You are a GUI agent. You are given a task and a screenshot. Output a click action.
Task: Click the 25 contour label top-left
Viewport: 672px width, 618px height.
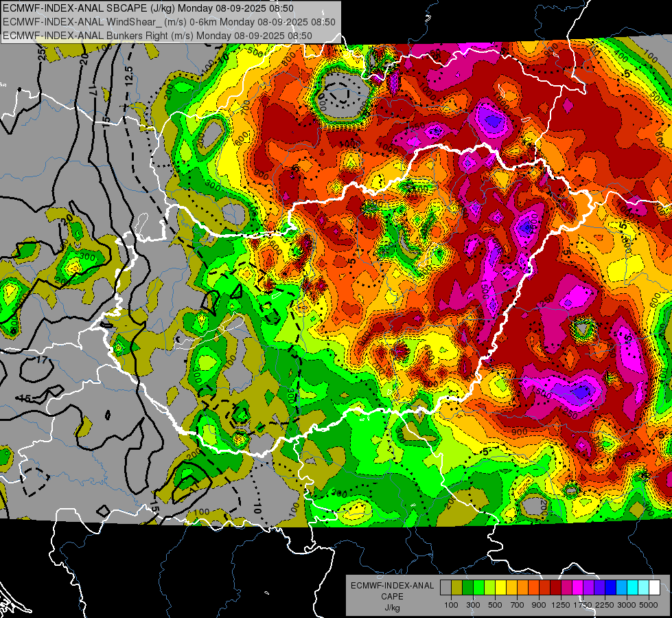tap(42, 54)
